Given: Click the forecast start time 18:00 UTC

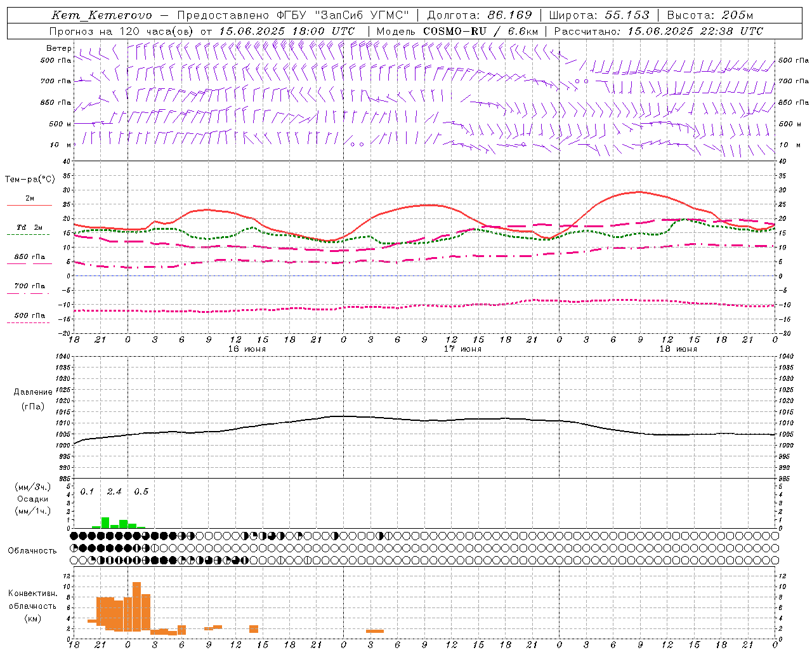Looking at the screenshot, I should coord(324,31).
